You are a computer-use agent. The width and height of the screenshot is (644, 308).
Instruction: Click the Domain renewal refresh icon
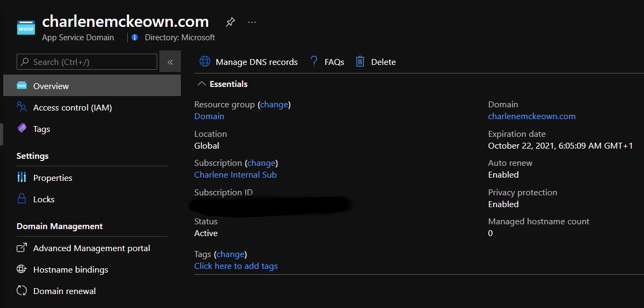(x=22, y=291)
